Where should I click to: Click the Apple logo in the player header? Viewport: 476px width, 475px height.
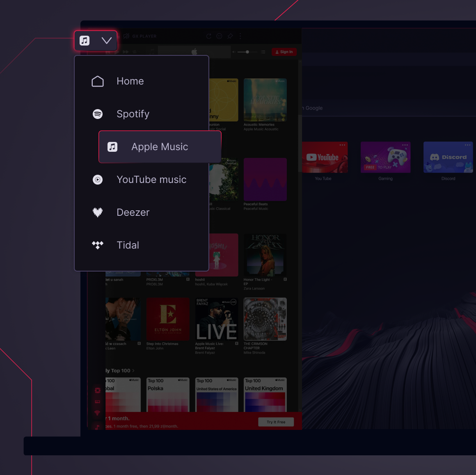tap(195, 51)
